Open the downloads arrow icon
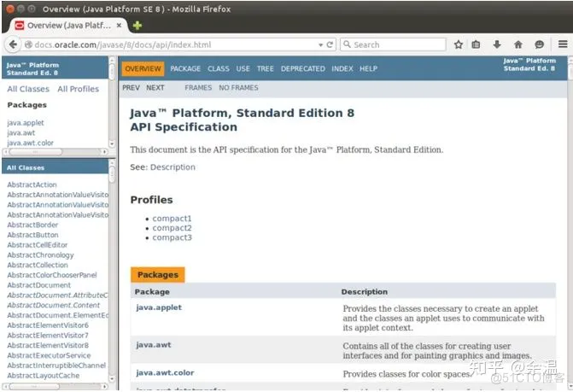The height and width of the screenshot is (392, 573). coord(497,44)
